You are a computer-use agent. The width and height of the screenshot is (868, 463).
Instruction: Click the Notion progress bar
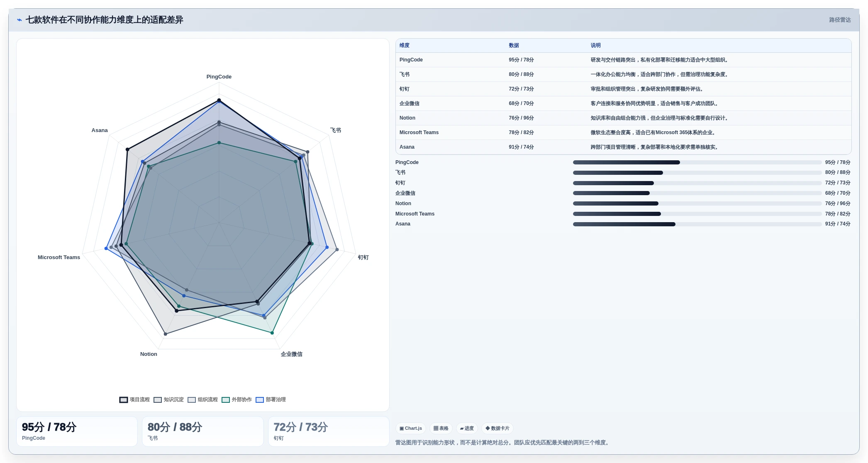click(x=697, y=203)
